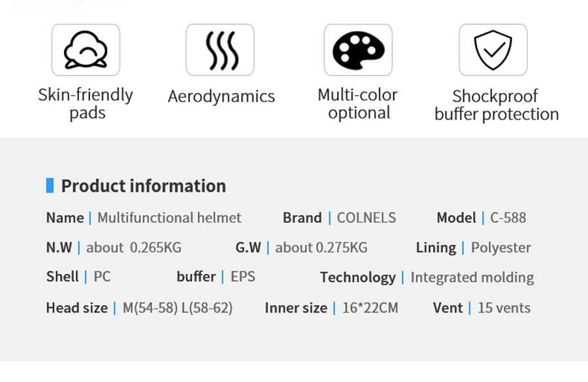
Task: Click the 'Polyester' lining value
Action: pyautogui.click(x=500, y=247)
